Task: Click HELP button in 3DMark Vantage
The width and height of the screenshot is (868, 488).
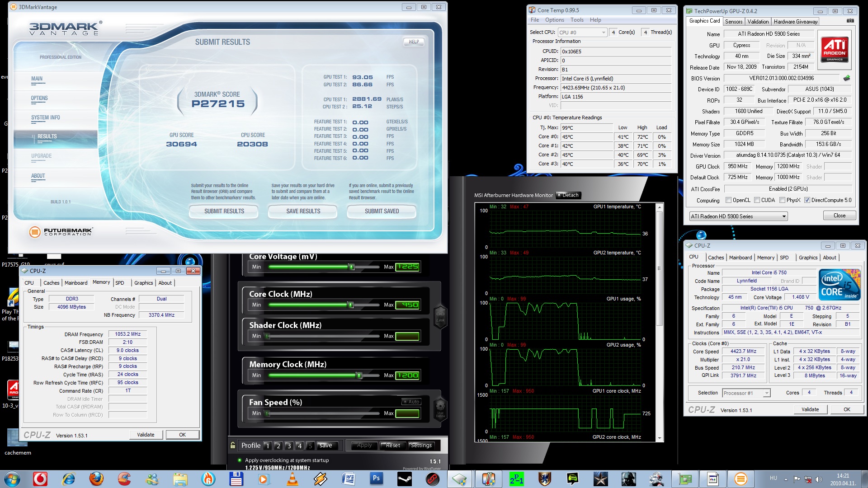Action: point(414,42)
